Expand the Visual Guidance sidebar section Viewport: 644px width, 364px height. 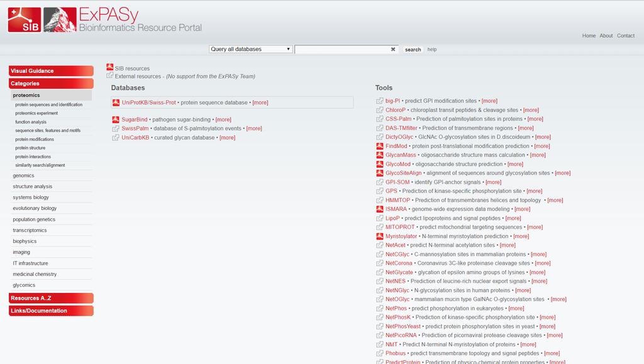tap(51, 70)
